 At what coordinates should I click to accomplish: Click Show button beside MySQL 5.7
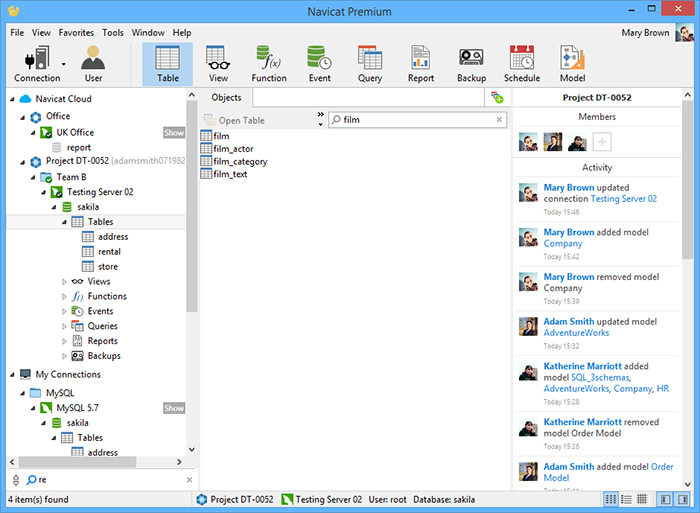click(x=174, y=408)
